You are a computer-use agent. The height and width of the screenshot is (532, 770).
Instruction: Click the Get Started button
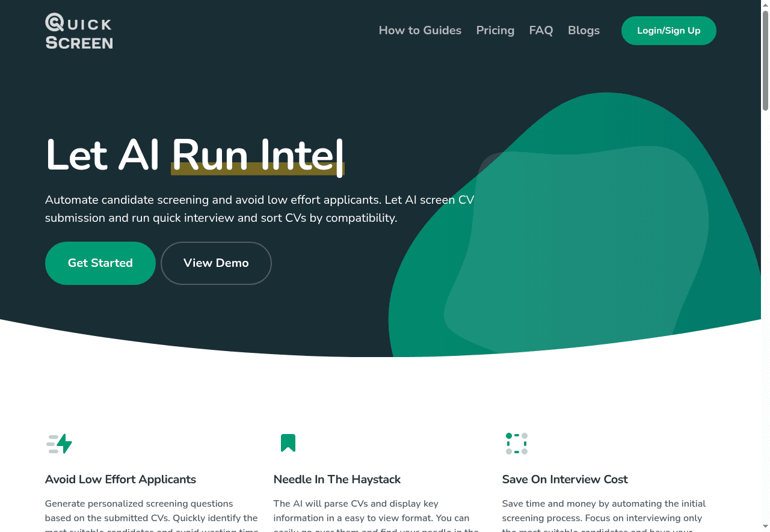[x=100, y=263]
